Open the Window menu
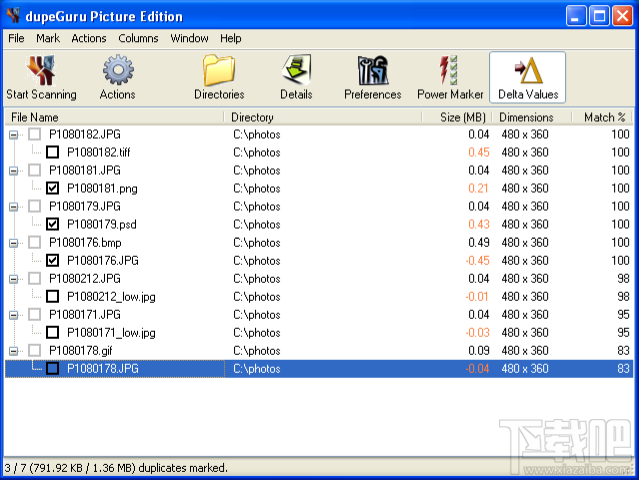This screenshot has height=480, width=639. [x=189, y=38]
